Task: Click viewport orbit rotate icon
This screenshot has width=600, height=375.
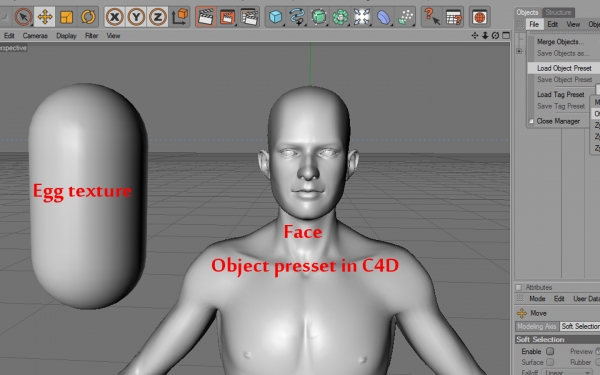Action: 496,36
